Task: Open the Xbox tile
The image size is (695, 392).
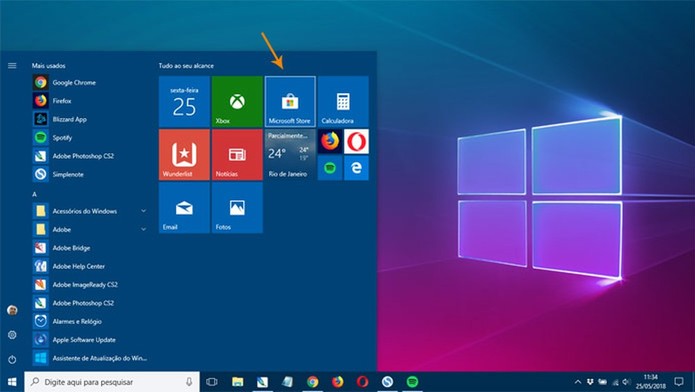Action: pyautogui.click(x=237, y=102)
